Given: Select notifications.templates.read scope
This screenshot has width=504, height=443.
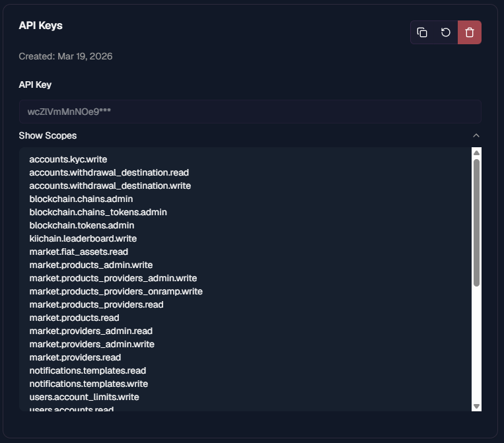Looking at the screenshot, I should [88, 370].
